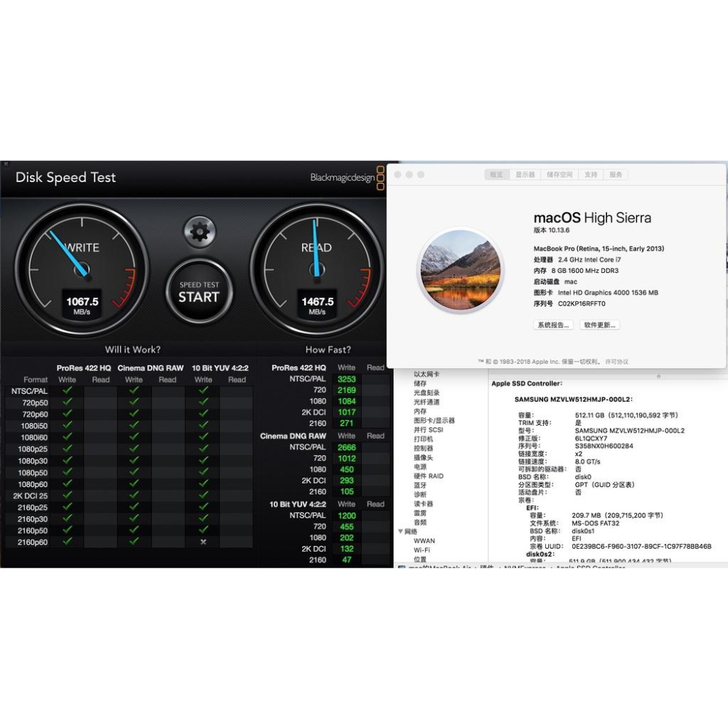This screenshot has width=728, height=728.
Task: Click the Blackmagicdesign logo
Action: pos(347,178)
